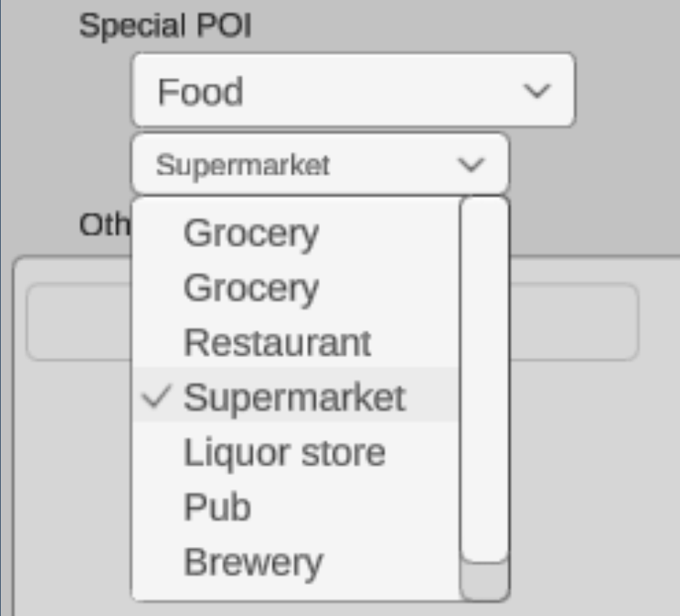
Task: Pick Liquor store from the dropdown list
Action: pos(284,452)
